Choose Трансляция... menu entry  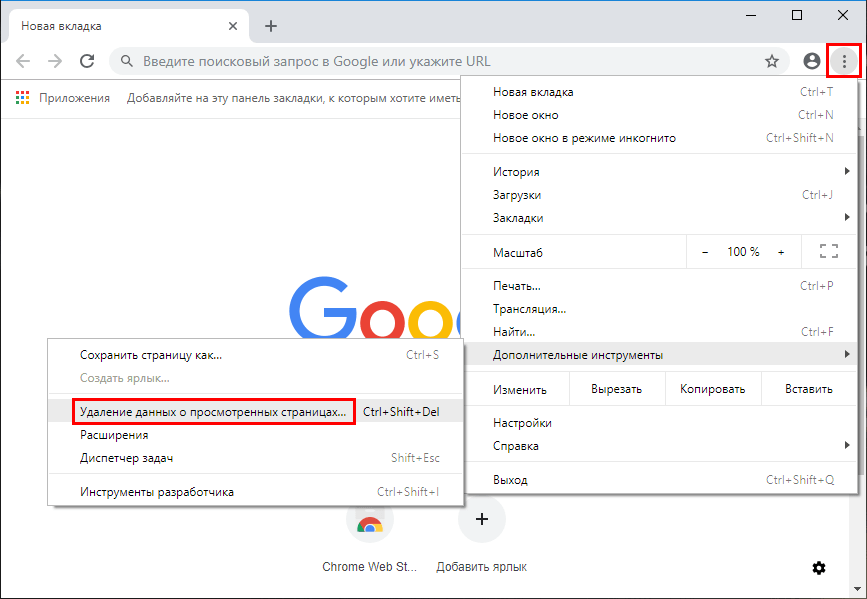click(659, 309)
